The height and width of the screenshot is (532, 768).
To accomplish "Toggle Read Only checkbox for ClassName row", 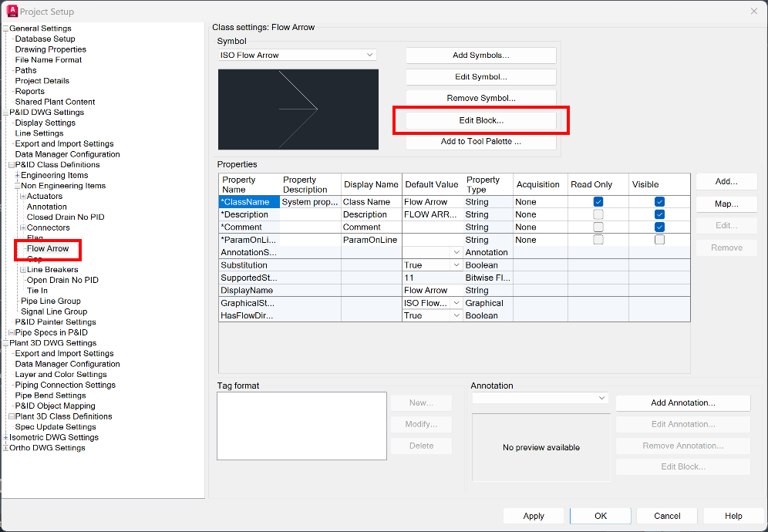I will pyautogui.click(x=598, y=202).
